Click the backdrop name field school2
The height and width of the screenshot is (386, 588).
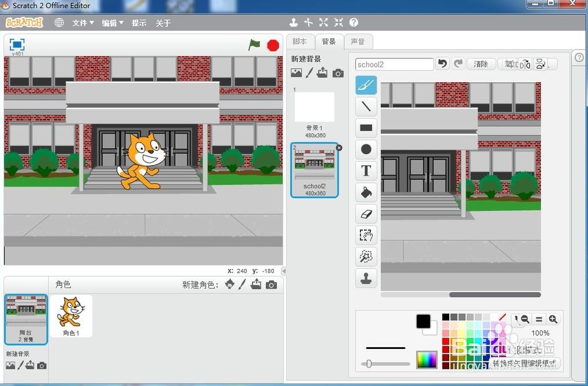[395, 65]
